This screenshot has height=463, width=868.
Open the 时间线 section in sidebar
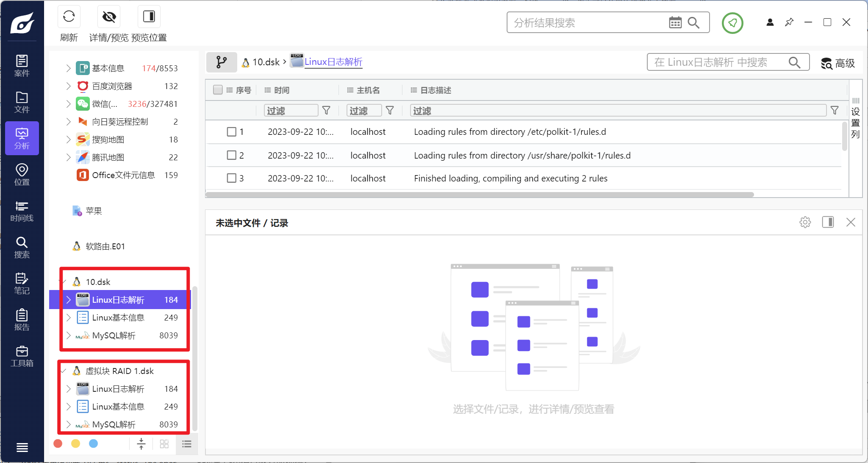click(22, 211)
